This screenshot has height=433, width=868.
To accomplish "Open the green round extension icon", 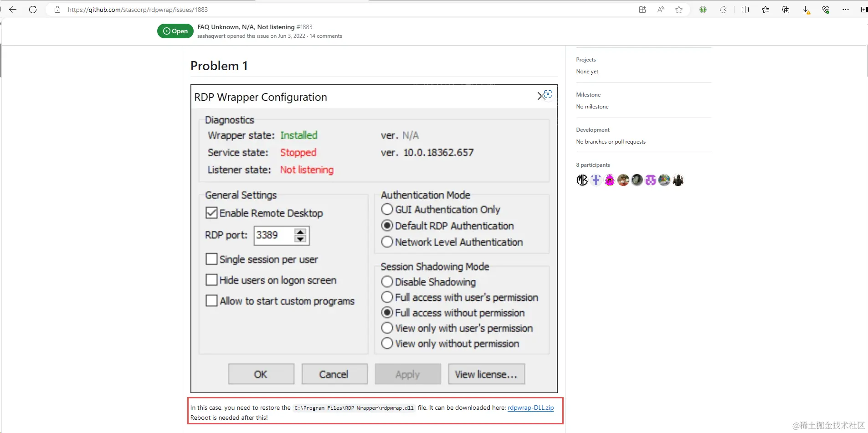I will (x=703, y=10).
